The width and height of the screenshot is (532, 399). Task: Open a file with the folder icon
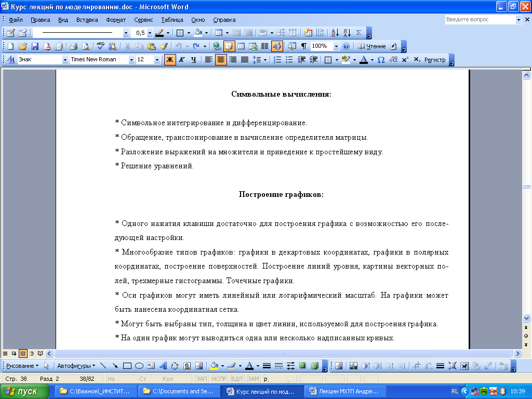pyautogui.click(x=23, y=46)
